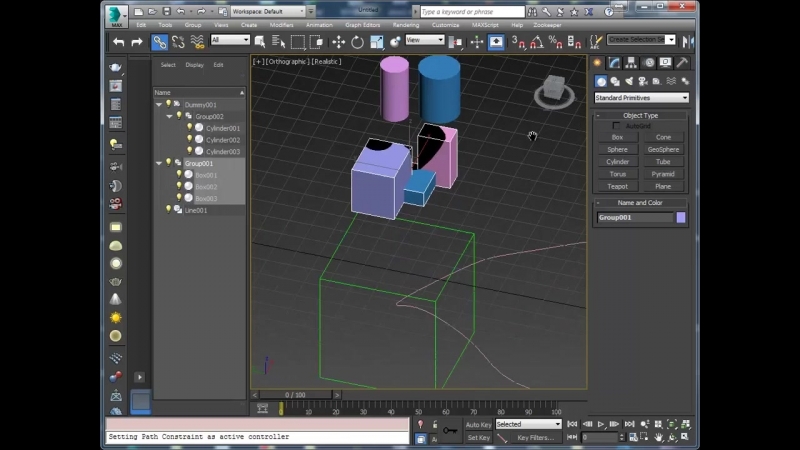The image size is (800, 450).
Task: Toggle visibility bulb of Cylinder001
Action: pyautogui.click(x=189, y=128)
